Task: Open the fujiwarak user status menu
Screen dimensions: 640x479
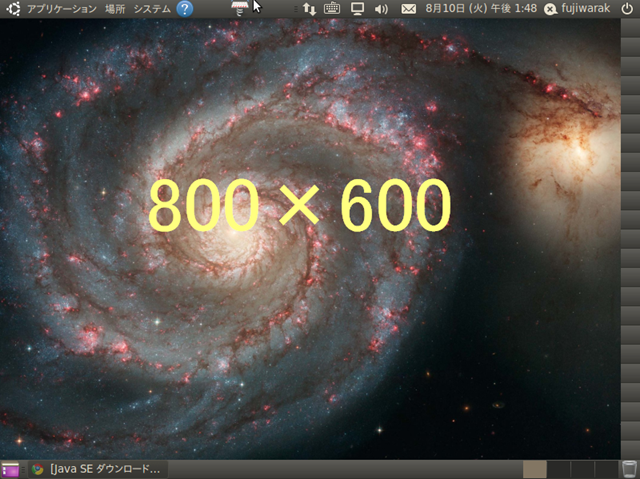Action: (x=577, y=9)
